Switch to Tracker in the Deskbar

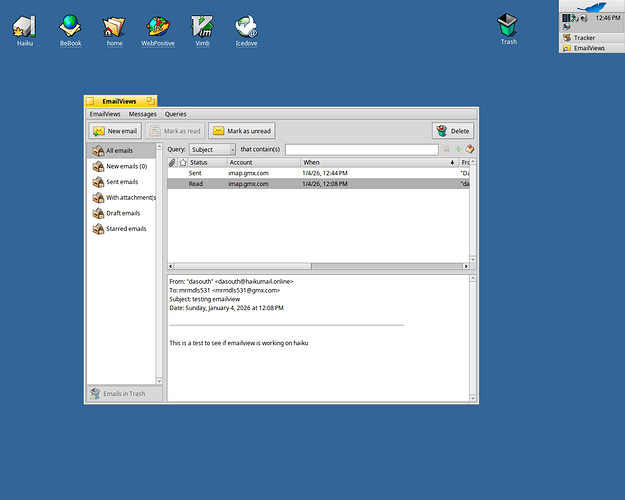coord(592,37)
